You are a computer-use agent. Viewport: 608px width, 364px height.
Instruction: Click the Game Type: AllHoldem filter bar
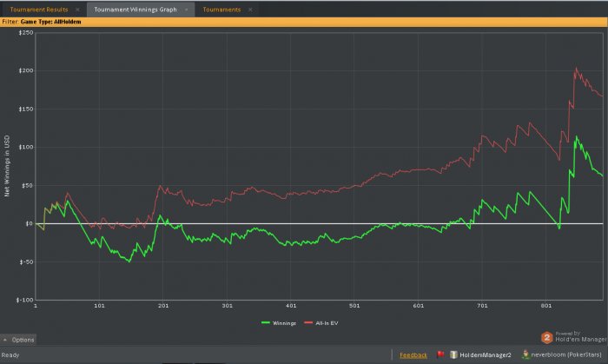pos(304,22)
